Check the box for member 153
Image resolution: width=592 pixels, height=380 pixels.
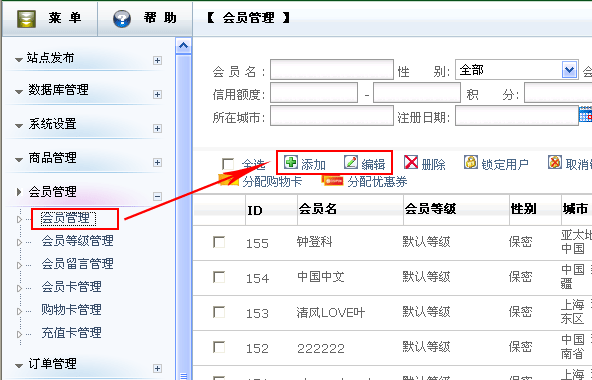pos(219,312)
